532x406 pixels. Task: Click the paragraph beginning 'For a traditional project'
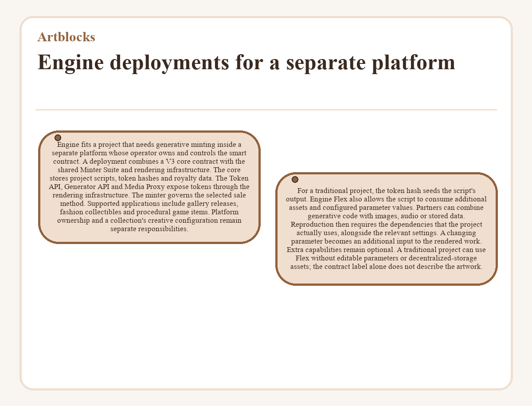coord(387,229)
